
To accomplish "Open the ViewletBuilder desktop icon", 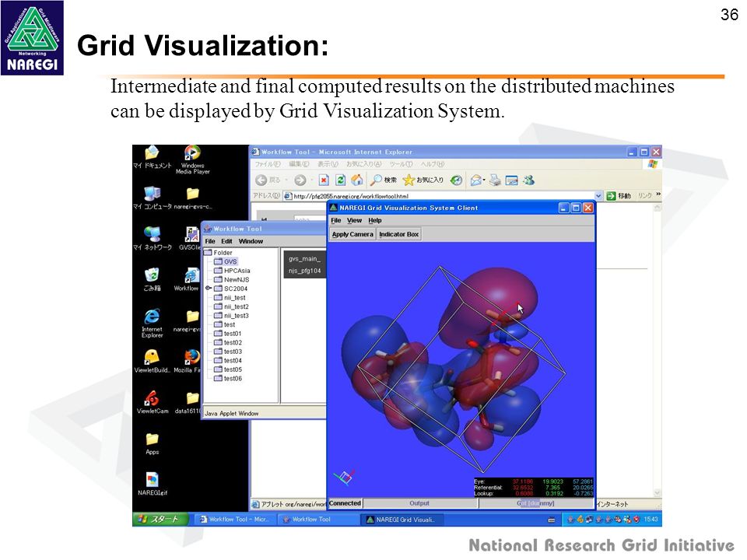I will (x=152, y=362).
